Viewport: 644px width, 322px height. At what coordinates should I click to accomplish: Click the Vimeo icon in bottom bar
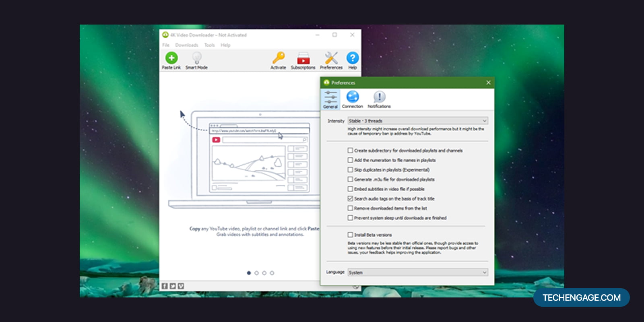pos(181,286)
